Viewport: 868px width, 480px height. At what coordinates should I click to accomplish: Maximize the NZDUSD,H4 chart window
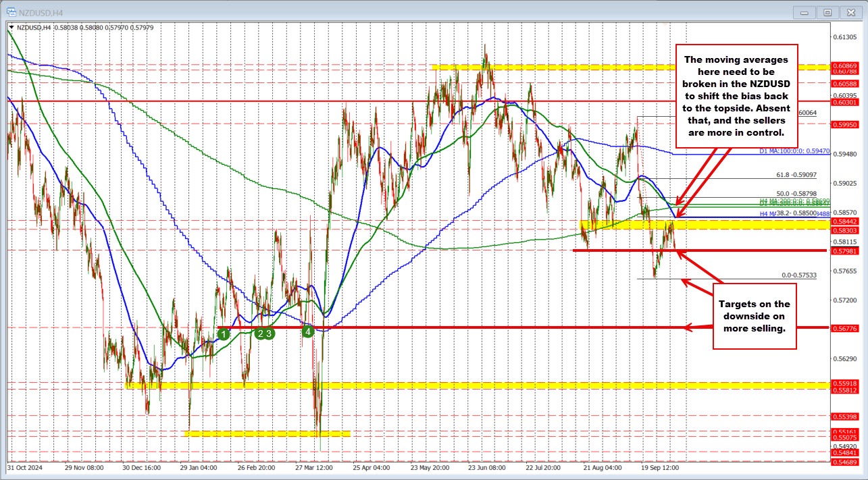[826, 11]
